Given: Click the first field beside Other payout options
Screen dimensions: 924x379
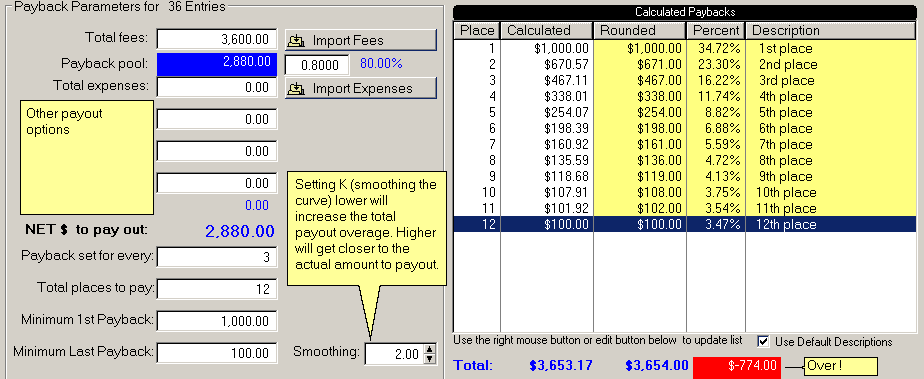Looking at the screenshot, I should pyautogui.click(x=216, y=119).
